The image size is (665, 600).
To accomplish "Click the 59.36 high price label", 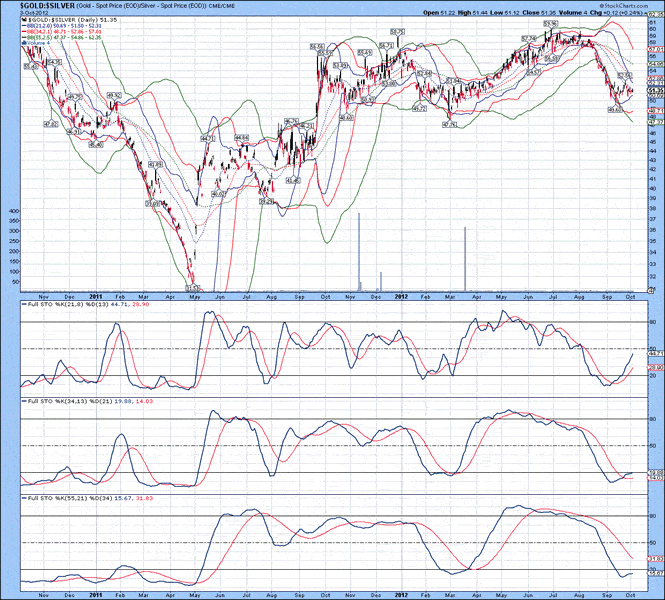I will coord(550,24).
